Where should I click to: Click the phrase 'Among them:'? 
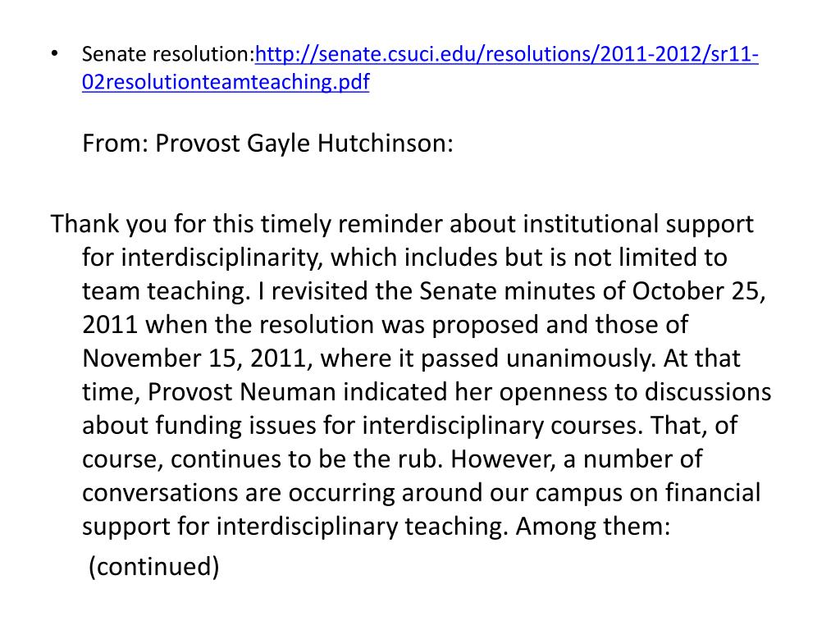[x=593, y=526]
